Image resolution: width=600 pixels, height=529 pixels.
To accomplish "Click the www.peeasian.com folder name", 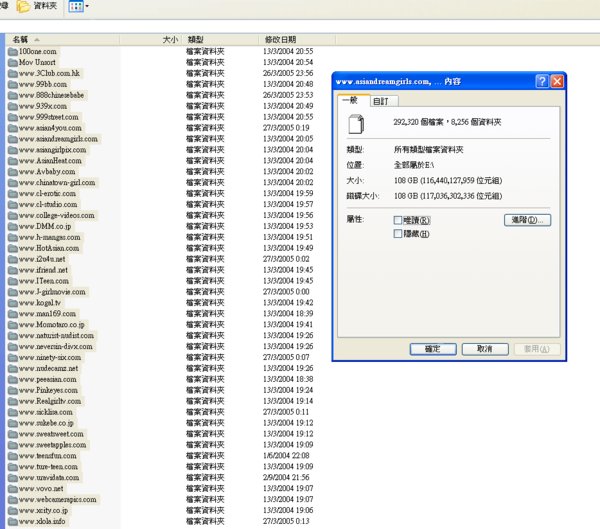I will tap(47, 379).
